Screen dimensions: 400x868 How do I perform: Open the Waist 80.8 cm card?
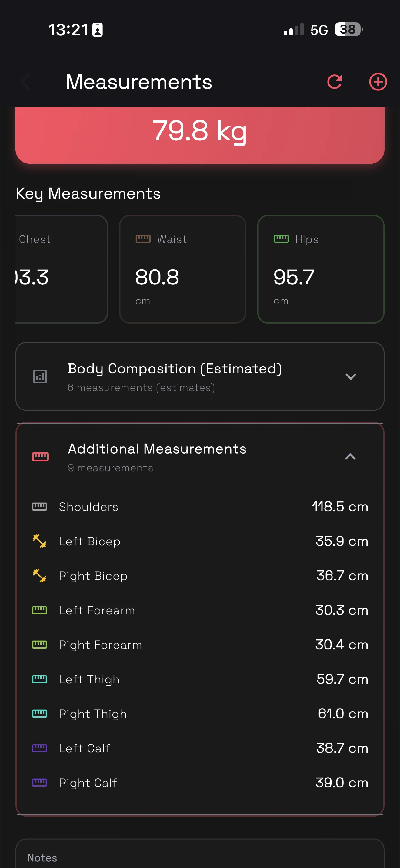(182, 269)
